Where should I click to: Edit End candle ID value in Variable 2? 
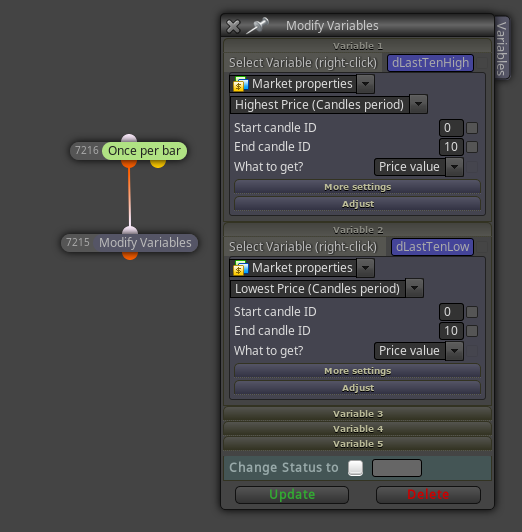click(451, 331)
